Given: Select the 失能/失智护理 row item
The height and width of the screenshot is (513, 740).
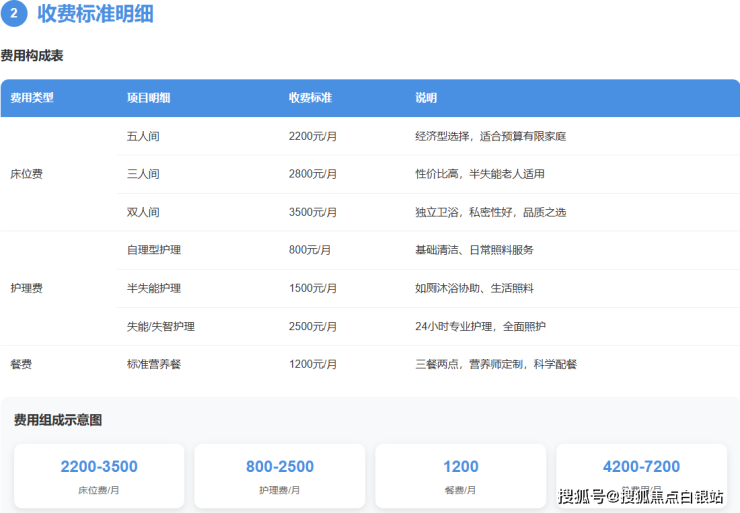Looking at the screenshot, I should [x=160, y=326].
